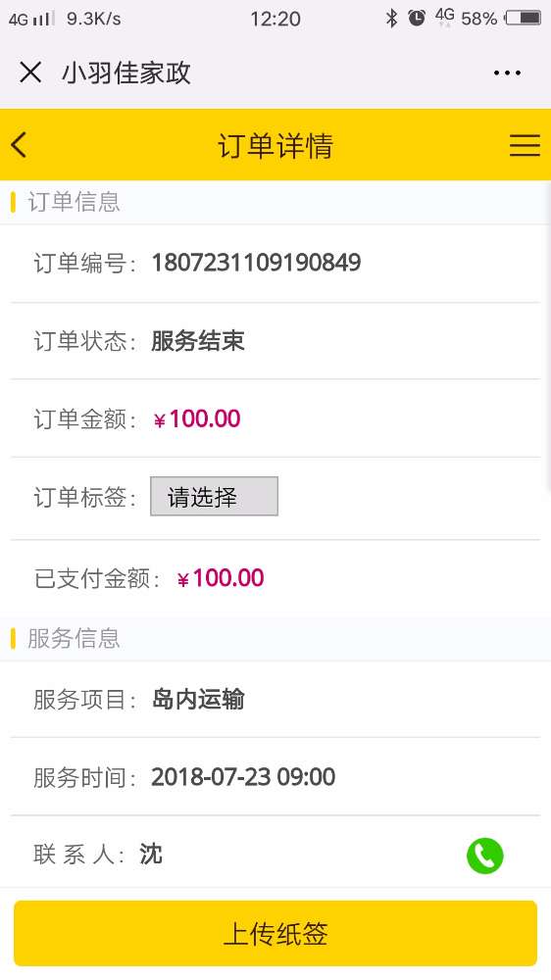Viewport: 551px width, 980px height.
Task: Go back with the left arrow
Action: pos(19,145)
